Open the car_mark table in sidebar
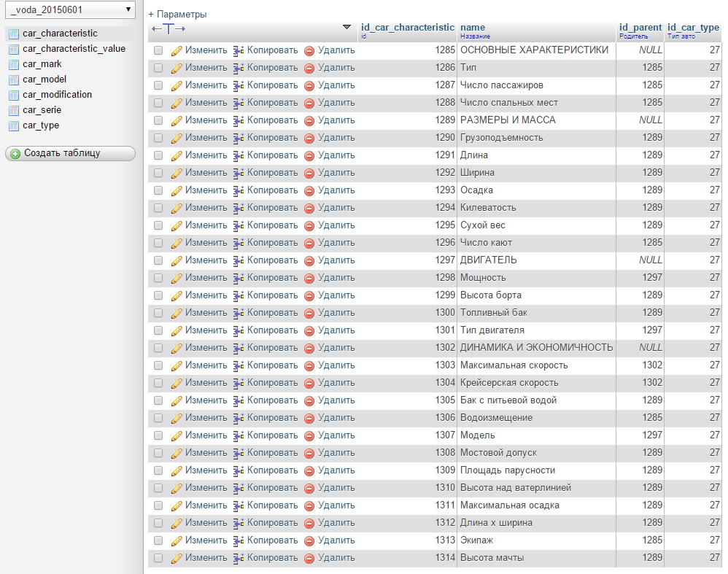The width and height of the screenshot is (728, 574). coord(42,64)
